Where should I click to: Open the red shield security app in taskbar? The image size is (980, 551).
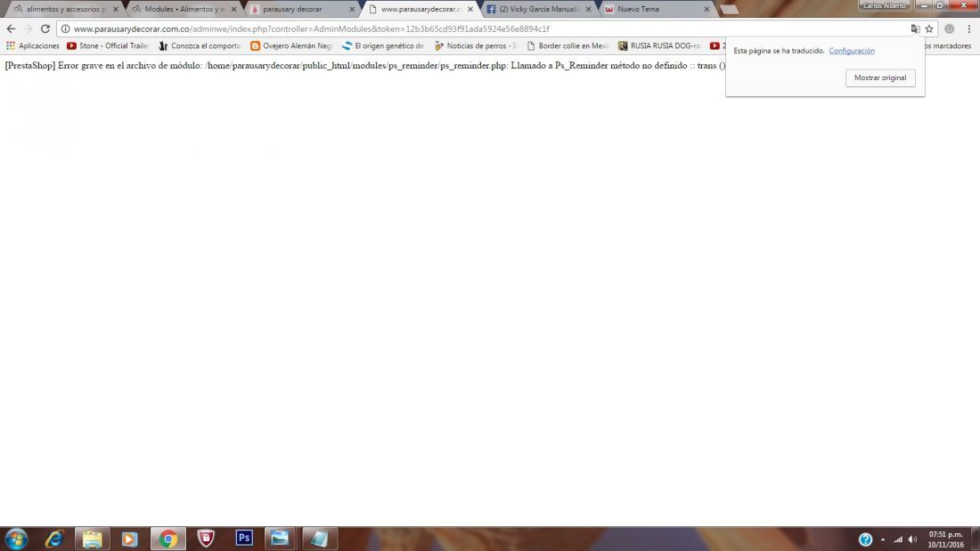pos(206,539)
